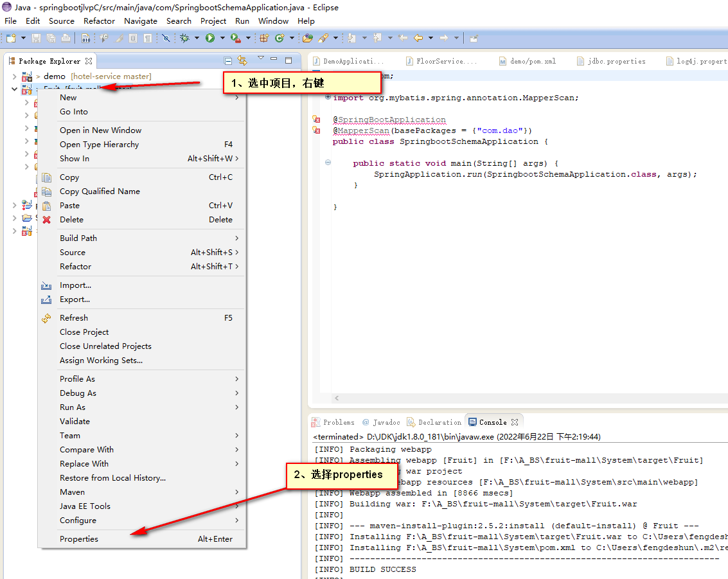This screenshot has width=728, height=579.
Task: Open the New wizard dropdown arrow
Action: 23,38
